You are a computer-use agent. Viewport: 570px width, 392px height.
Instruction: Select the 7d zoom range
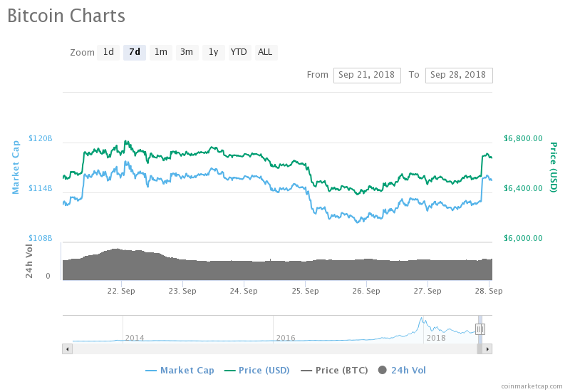tap(135, 52)
